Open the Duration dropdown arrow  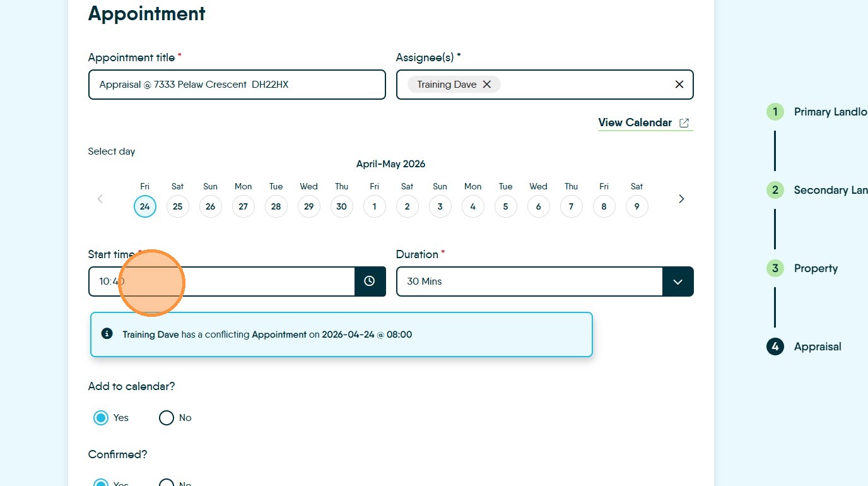point(678,282)
